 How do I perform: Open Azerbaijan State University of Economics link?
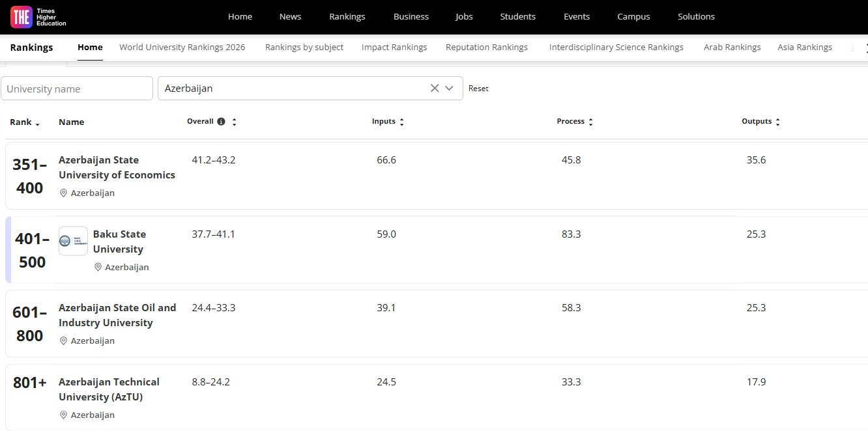point(117,167)
